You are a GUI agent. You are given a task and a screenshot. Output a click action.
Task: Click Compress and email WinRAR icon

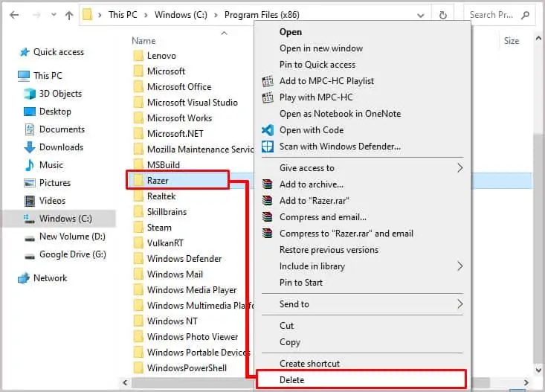pos(267,217)
